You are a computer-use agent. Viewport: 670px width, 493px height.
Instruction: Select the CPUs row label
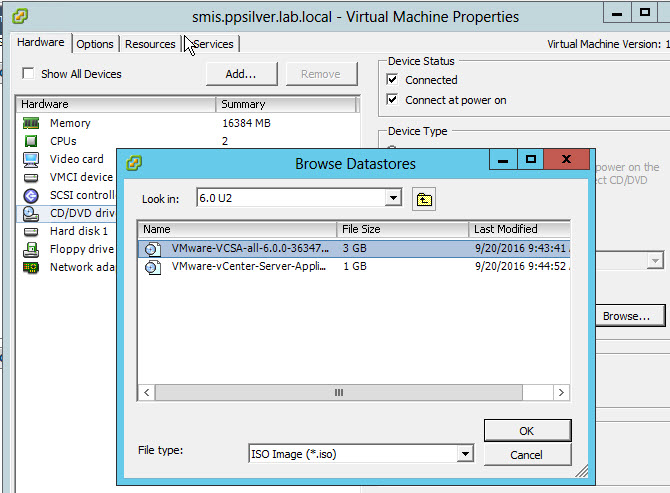coord(63,141)
